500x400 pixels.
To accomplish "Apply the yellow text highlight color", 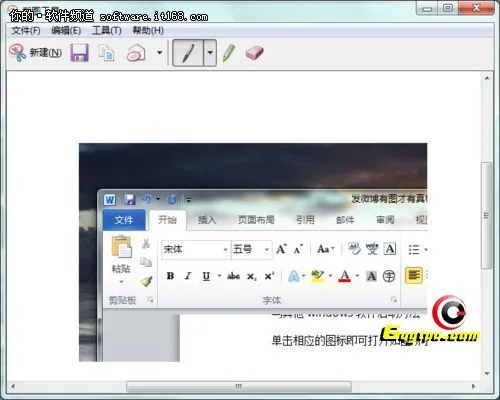I will point(318,276).
